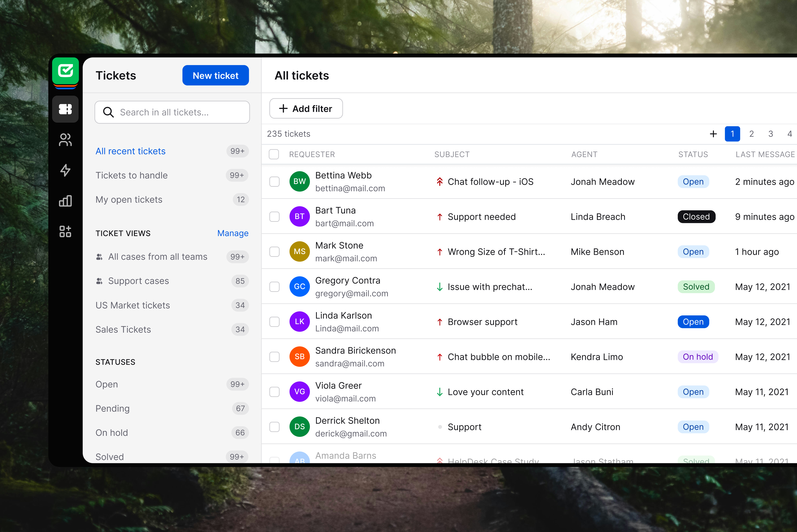This screenshot has width=797, height=532.
Task: Toggle the select-all checkbox in table header
Action: [274, 154]
